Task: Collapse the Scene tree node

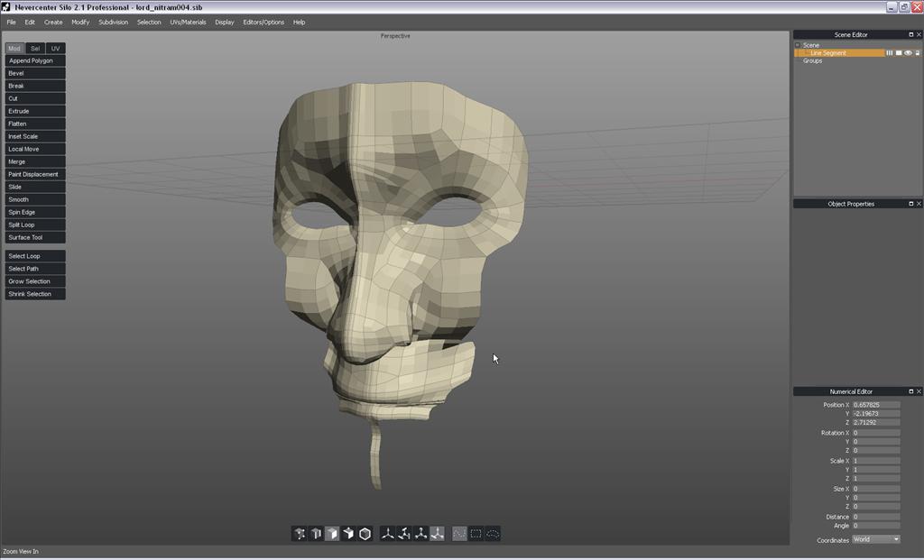Action: 798,45
